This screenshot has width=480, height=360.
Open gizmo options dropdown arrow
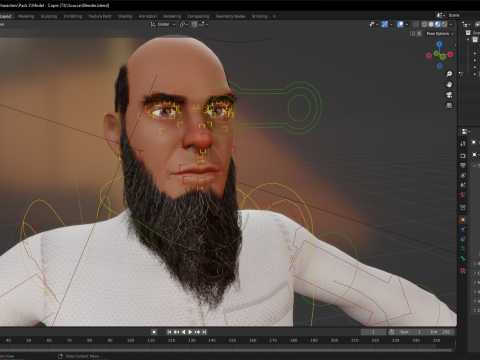click(391, 24)
